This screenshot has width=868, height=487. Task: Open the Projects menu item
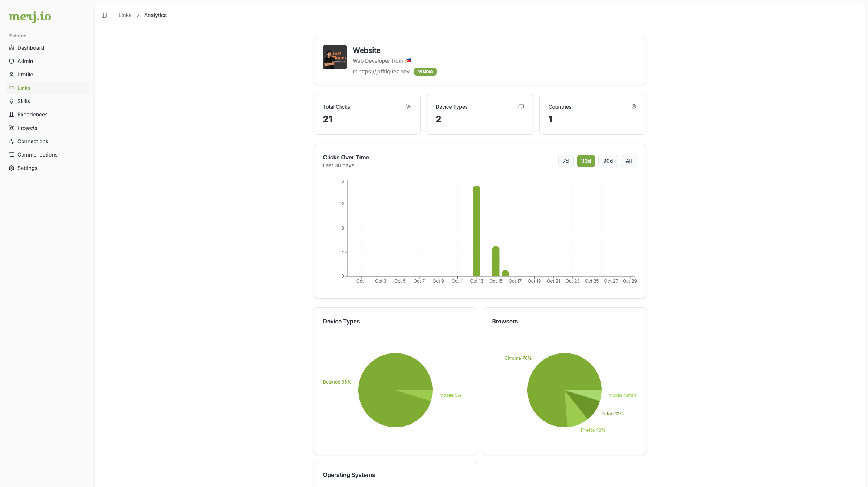point(27,128)
